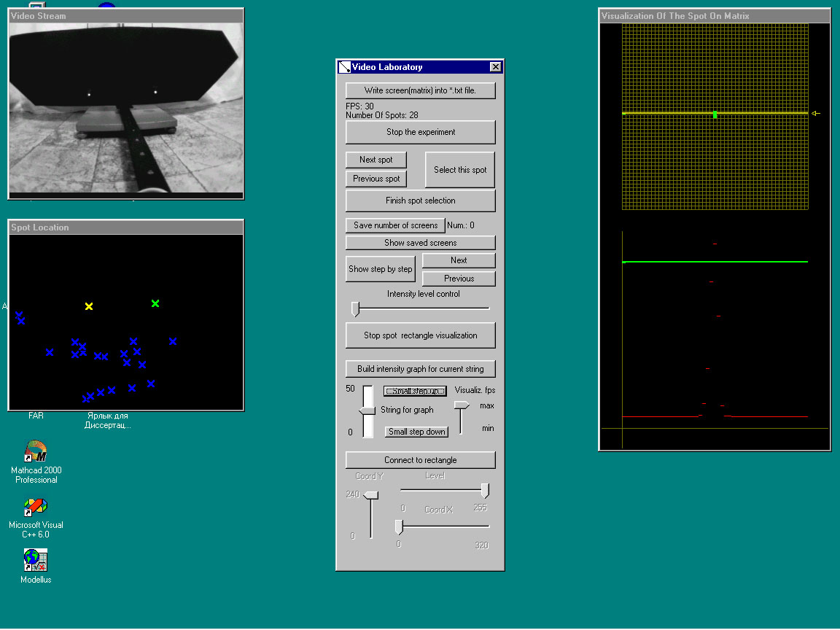Click Small step down button
The height and width of the screenshot is (630, 840).
[416, 432]
